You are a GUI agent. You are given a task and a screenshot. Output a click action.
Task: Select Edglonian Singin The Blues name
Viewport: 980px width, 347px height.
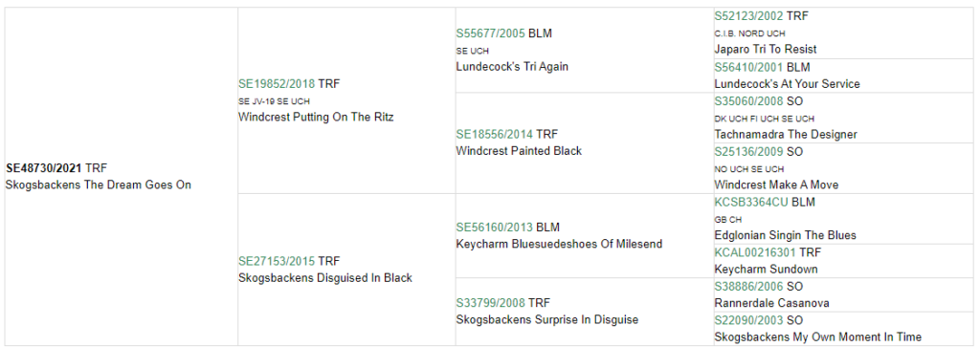pos(785,235)
